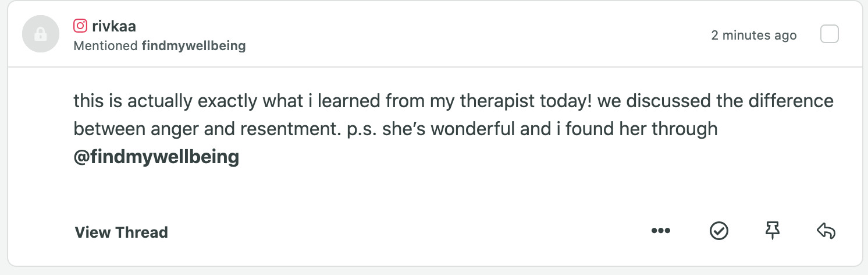868x275 pixels.
Task: Click the bold @findmywellbeing mention in message
Action: (x=156, y=157)
